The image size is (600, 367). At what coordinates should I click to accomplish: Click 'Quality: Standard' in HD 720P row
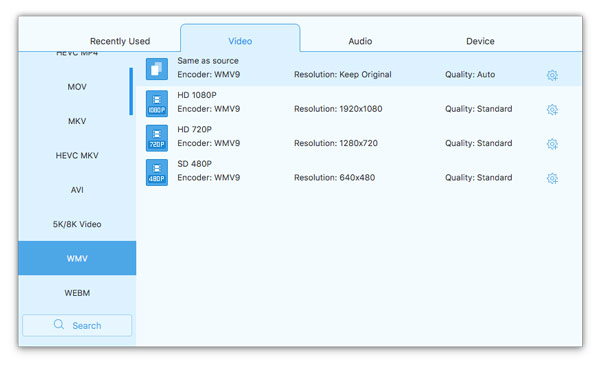point(478,143)
